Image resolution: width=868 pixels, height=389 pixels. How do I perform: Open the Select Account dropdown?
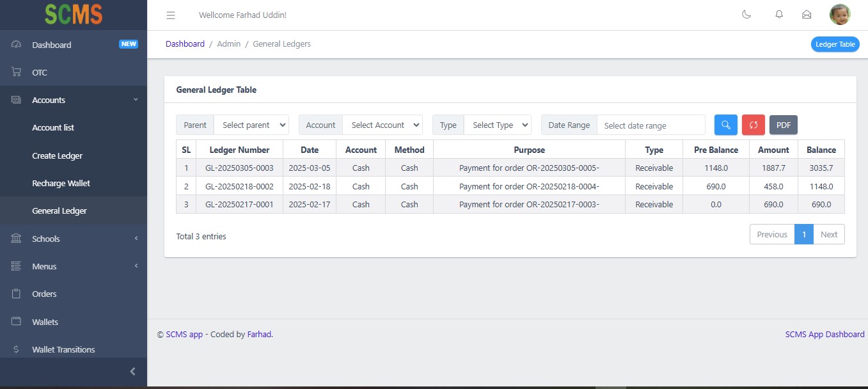point(382,125)
